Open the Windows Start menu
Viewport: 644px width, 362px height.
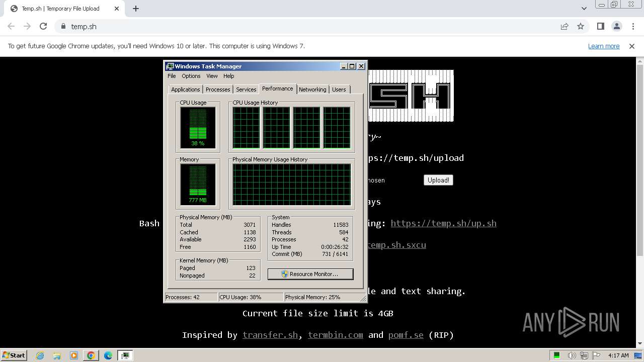[x=14, y=355]
